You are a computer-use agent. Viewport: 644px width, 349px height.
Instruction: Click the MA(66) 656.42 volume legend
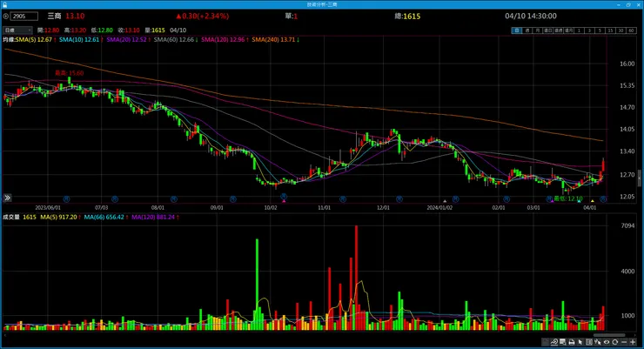tap(104, 218)
